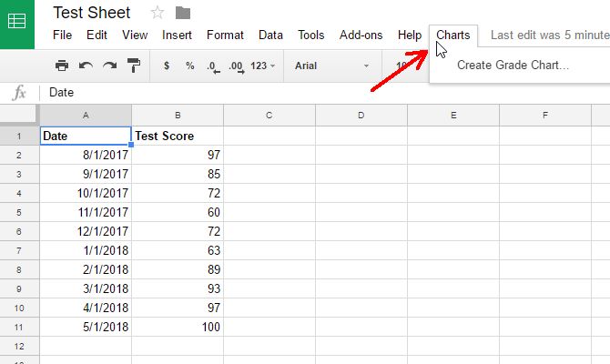Click the score cell showing 85
This screenshot has height=364, width=610.
click(x=178, y=174)
